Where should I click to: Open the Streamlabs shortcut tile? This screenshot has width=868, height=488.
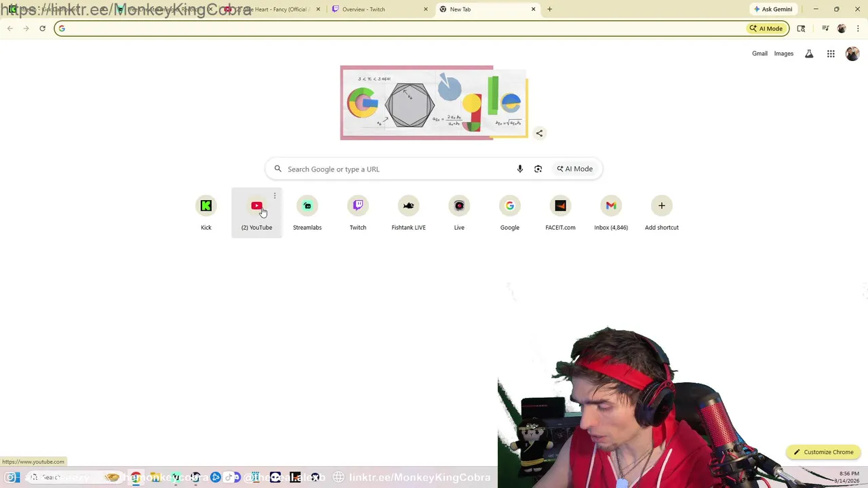[307, 213]
